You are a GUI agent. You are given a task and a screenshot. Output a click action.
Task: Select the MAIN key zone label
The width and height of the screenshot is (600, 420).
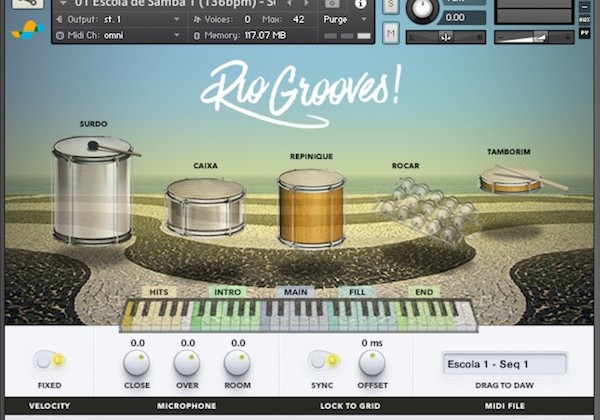(295, 292)
